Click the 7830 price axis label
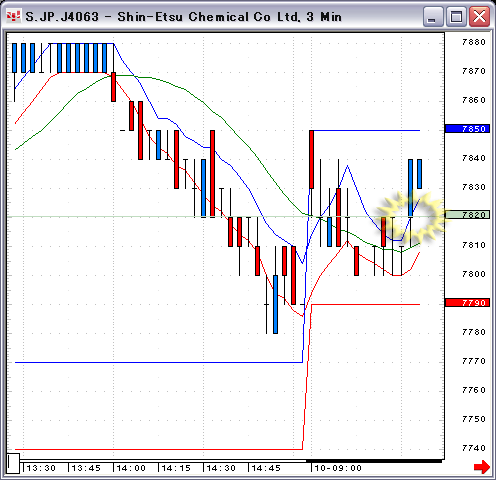This screenshot has height=480, width=496. pos(474,187)
